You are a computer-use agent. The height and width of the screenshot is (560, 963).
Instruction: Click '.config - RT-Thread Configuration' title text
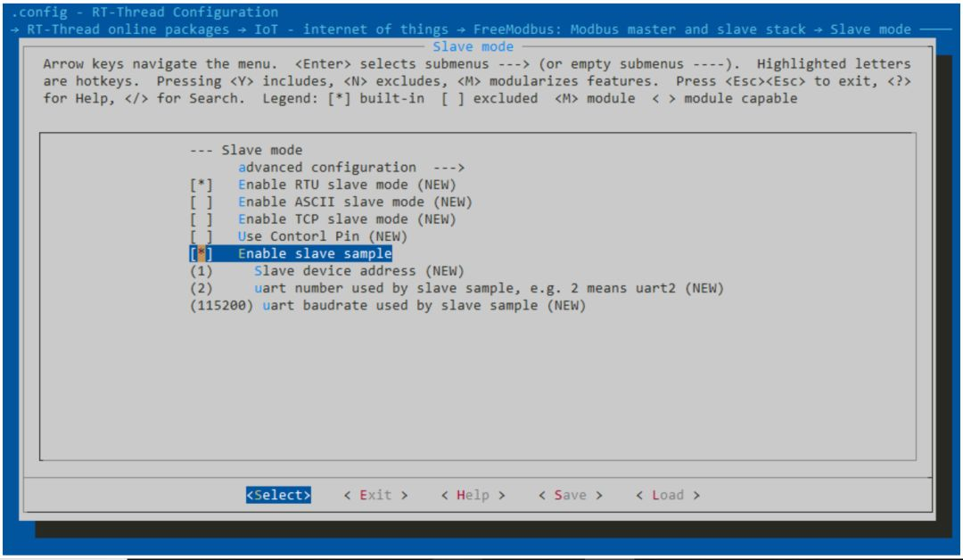(145, 12)
